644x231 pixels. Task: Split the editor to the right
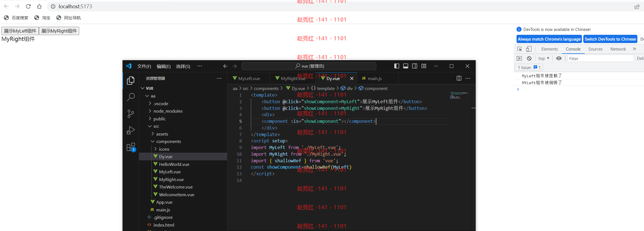pos(459,78)
